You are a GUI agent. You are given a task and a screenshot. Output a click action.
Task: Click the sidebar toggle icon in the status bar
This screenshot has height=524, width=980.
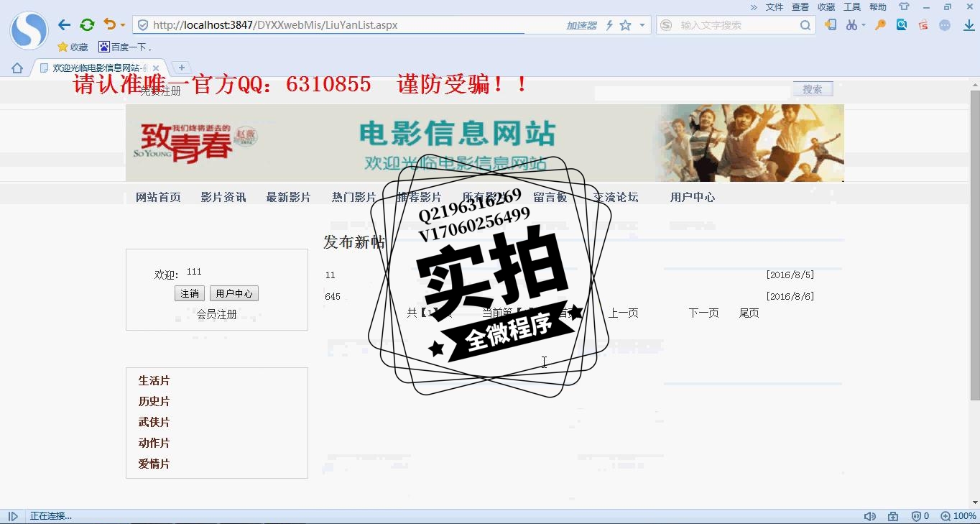click(13, 516)
